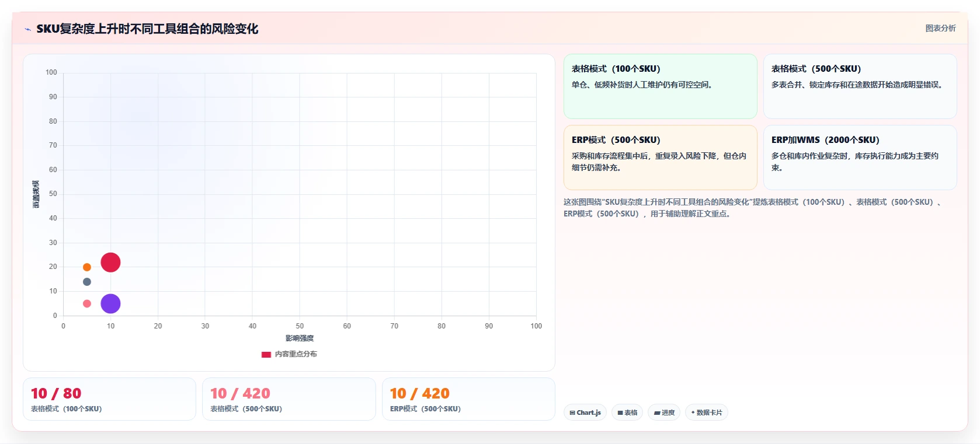Click the pink 10 / 420 stat value

pos(240,393)
